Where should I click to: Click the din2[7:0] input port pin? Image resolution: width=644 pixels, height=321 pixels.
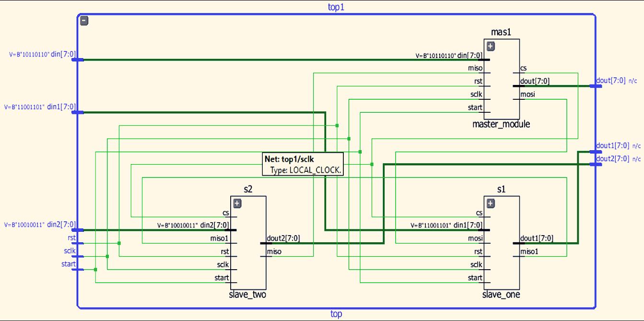point(79,229)
